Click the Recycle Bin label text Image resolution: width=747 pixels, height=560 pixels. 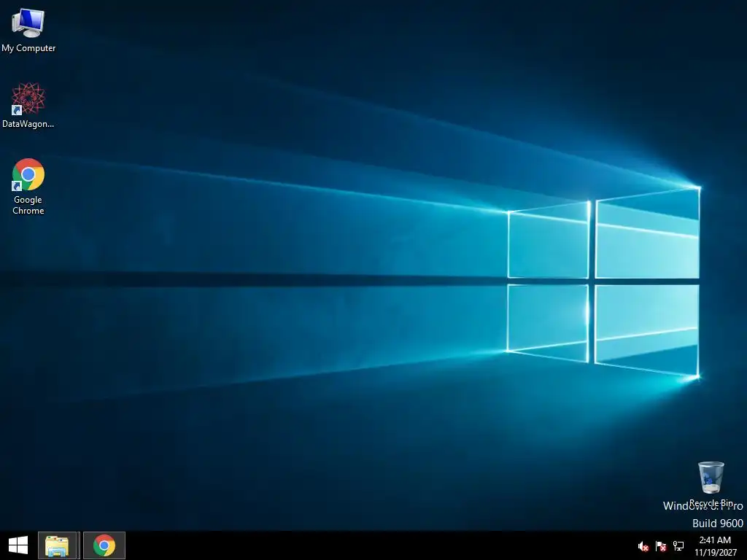click(711, 503)
